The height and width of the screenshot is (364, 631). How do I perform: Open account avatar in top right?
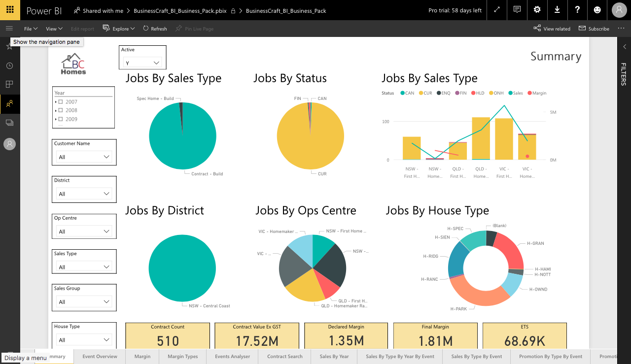coord(619,10)
